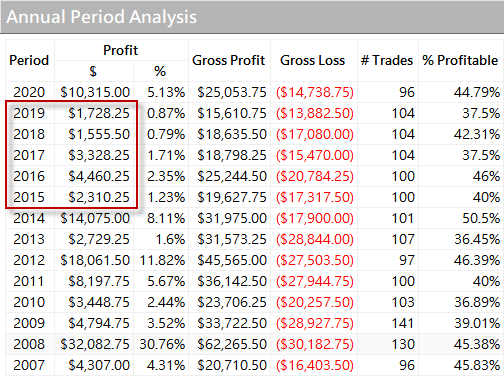Screen dimensions: 504x376
Task: Click the 2010 profit $3,448.75 cell
Action: pyautogui.click(x=99, y=302)
